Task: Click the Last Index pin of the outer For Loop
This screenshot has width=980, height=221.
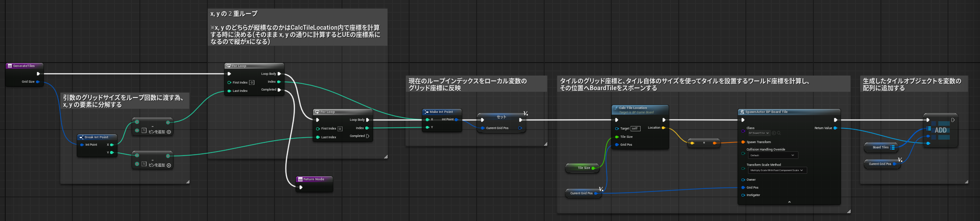Action: 229,91
